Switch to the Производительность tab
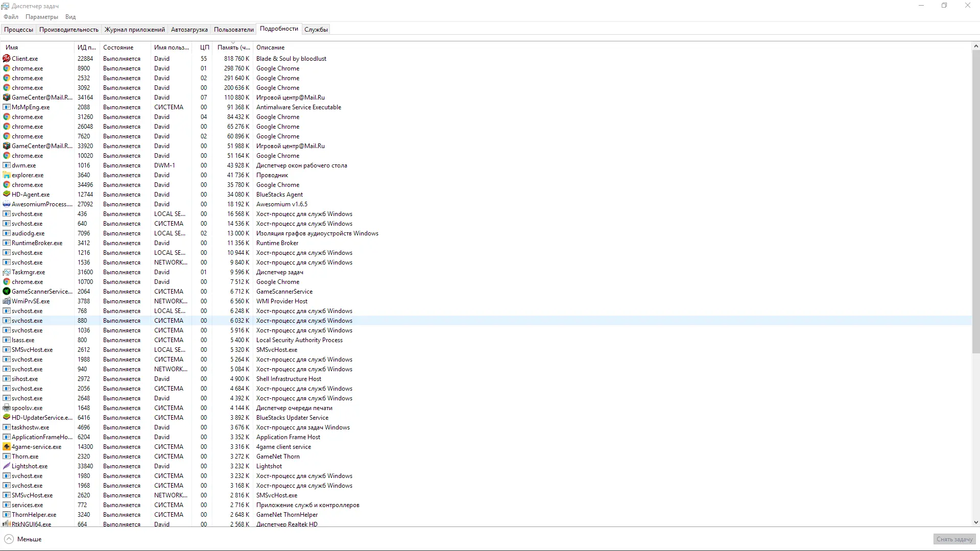 (x=69, y=30)
